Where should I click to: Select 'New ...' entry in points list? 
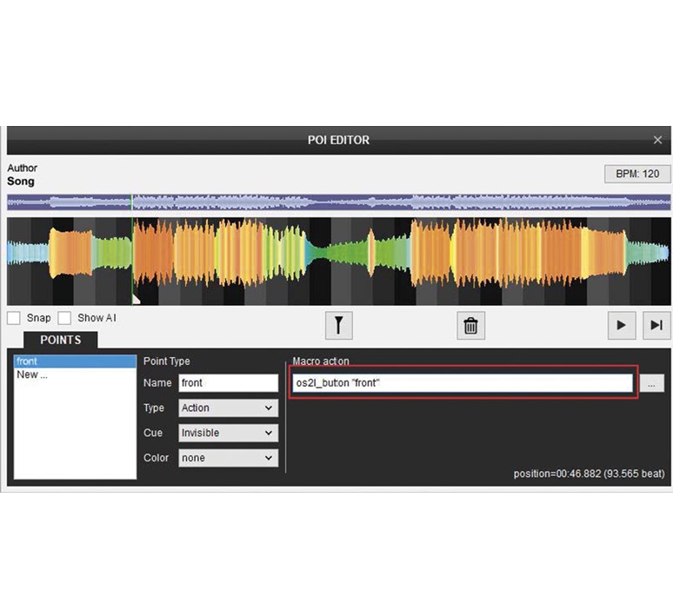(x=75, y=374)
